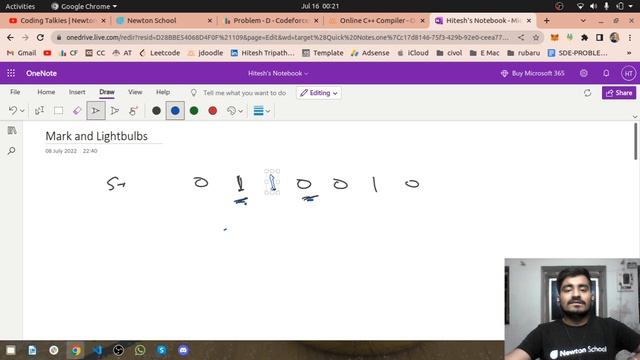Reload the page

tap(40, 37)
